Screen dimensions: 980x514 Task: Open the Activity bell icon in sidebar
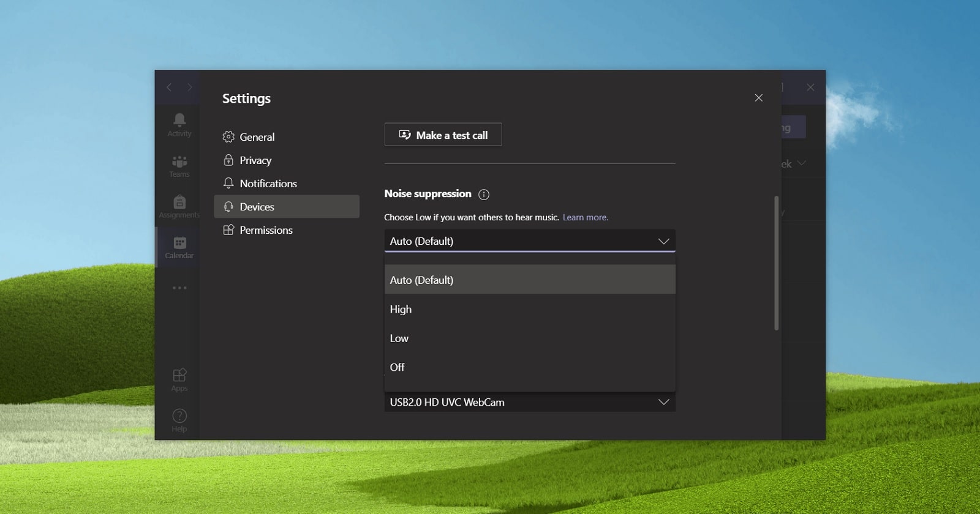[179, 125]
